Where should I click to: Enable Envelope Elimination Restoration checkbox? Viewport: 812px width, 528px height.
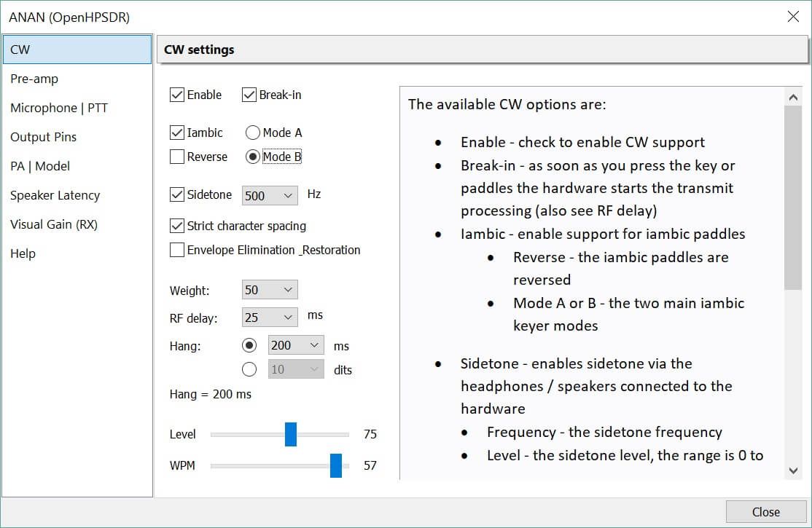pos(177,250)
